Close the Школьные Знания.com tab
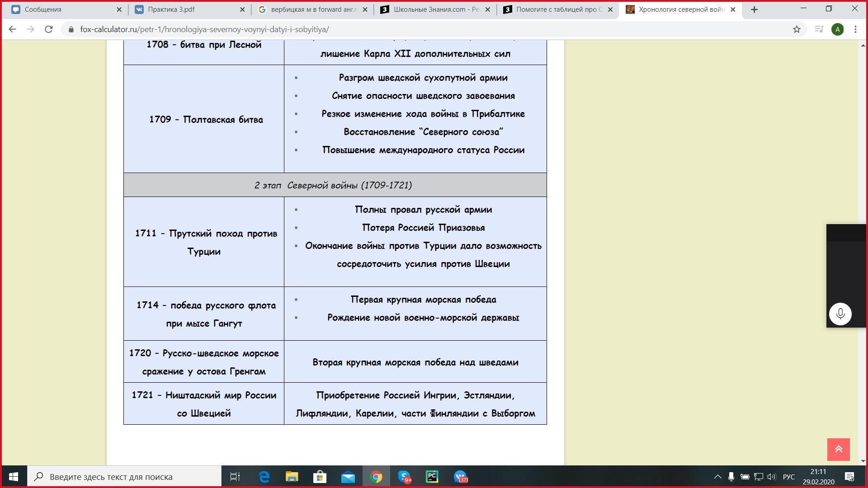868x488 pixels. [488, 9]
